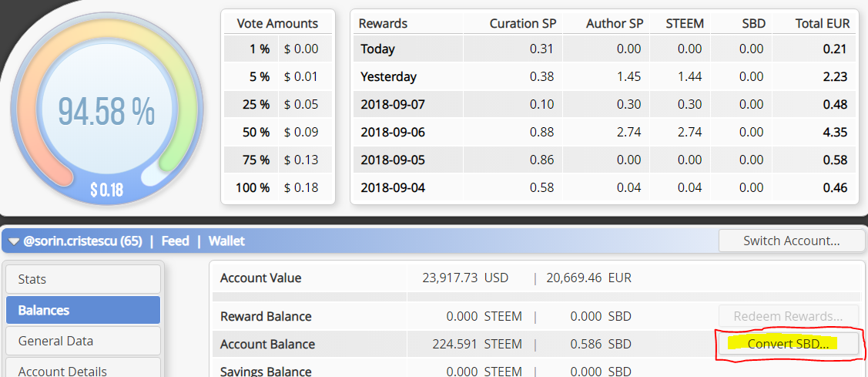Viewport: 868px width, 377px height.
Task: Open the Stats tab
Action: click(x=83, y=279)
